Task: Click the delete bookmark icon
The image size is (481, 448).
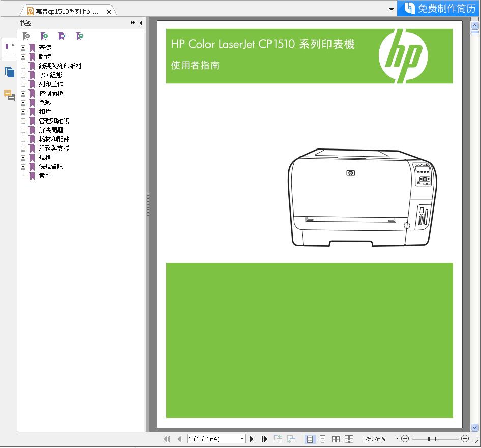Action: click(x=26, y=36)
